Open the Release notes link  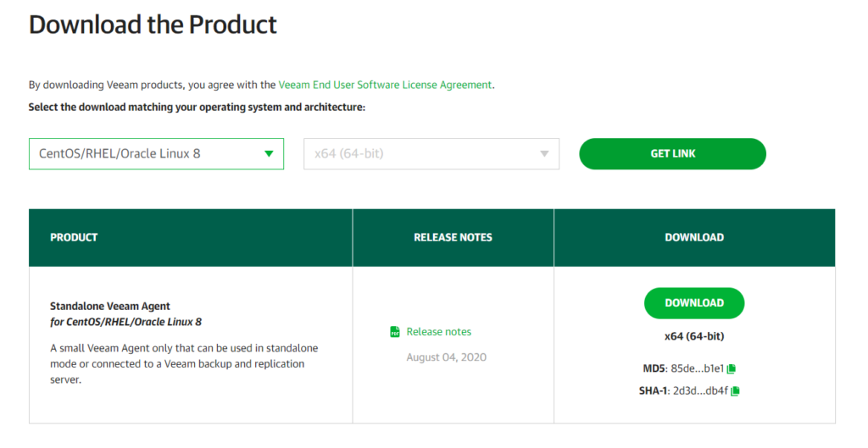(x=439, y=332)
